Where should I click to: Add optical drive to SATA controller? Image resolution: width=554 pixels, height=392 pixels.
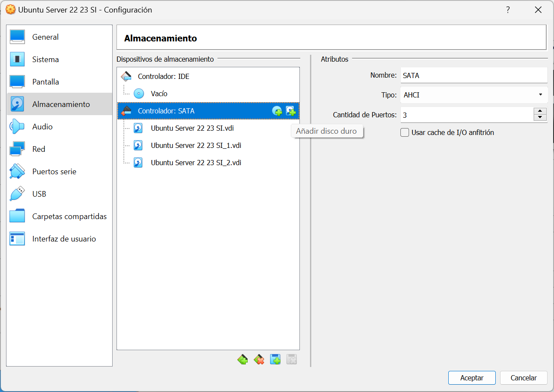click(x=277, y=111)
